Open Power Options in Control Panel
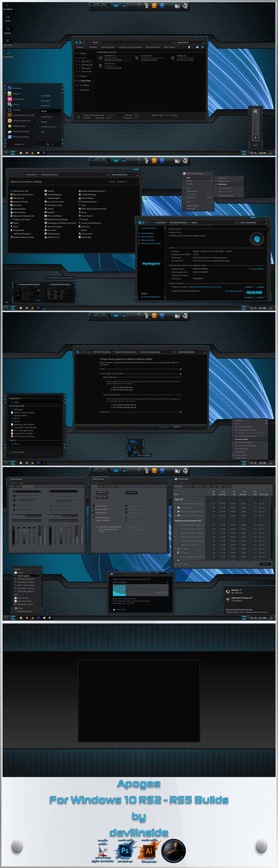Viewport: 278px width, 868px height. 86,216
